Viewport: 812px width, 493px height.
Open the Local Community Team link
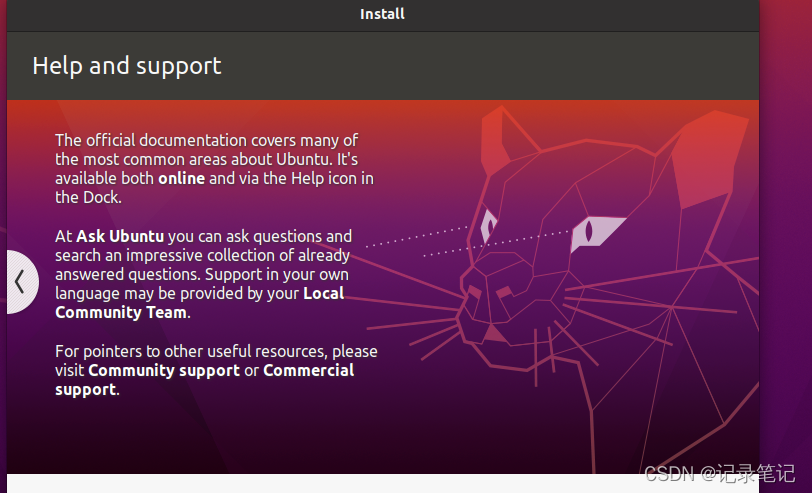coord(200,303)
